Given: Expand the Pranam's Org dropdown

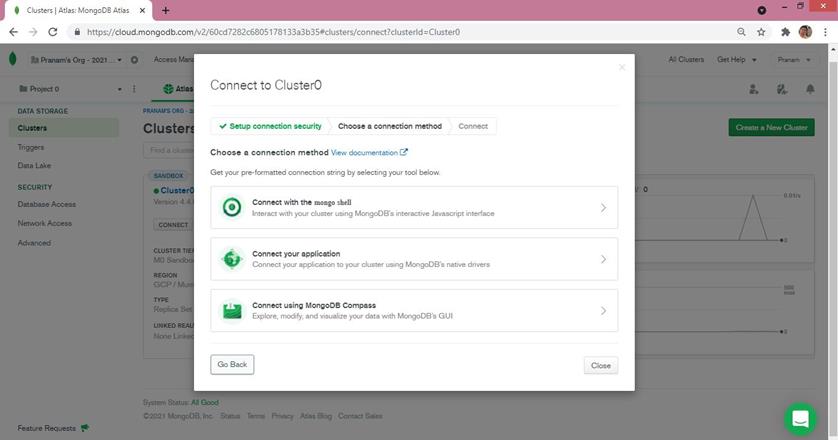Looking at the screenshot, I should pos(76,60).
